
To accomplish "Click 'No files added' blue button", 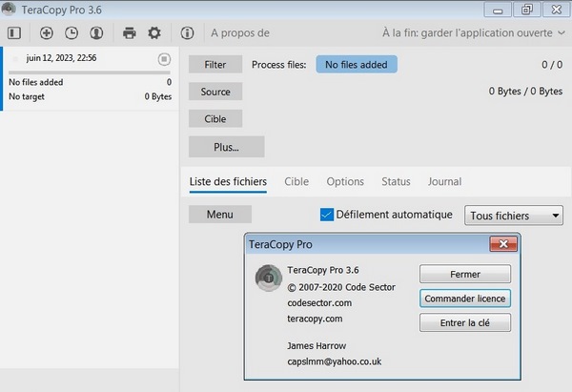I will click(x=357, y=65).
